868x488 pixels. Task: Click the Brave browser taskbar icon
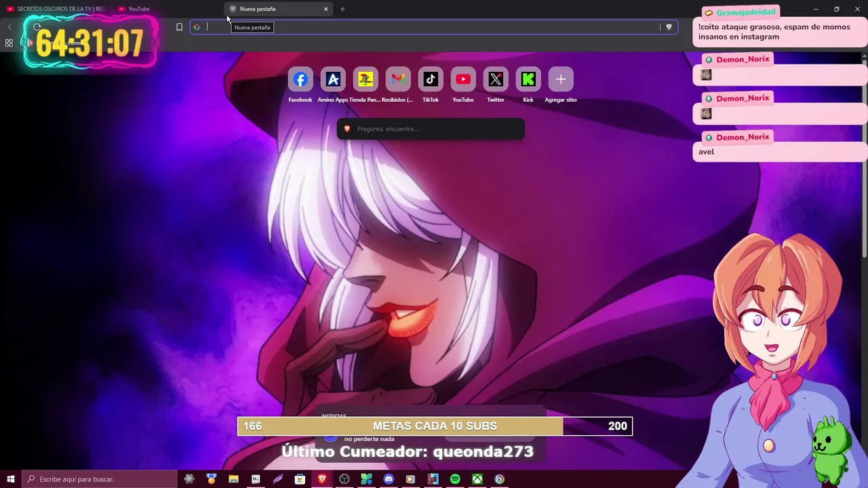click(x=322, y=479)
